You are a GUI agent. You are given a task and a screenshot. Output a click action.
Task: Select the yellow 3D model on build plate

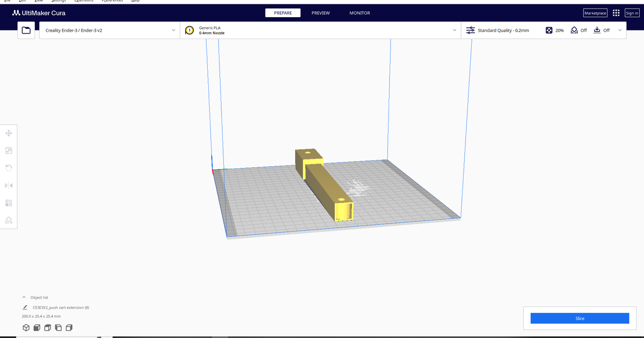[x=325, y=184]
